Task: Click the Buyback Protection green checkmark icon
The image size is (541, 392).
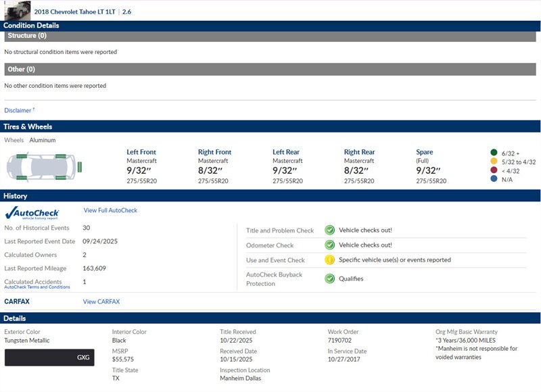Action: (x=329, y=278)
